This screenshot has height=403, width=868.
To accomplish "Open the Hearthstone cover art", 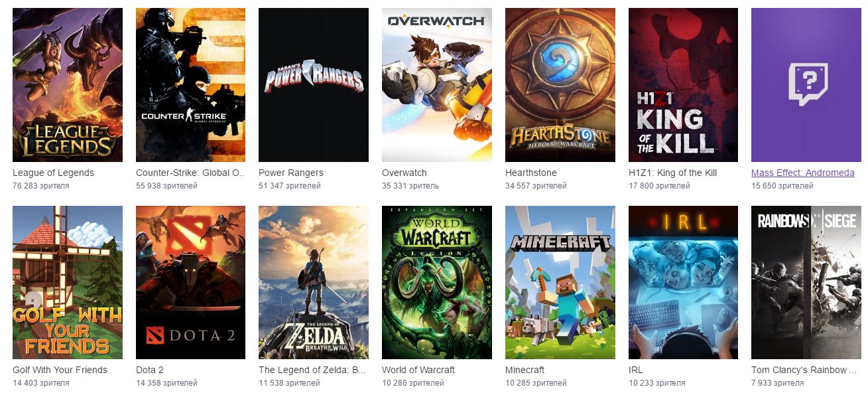I will click(560, 85).
